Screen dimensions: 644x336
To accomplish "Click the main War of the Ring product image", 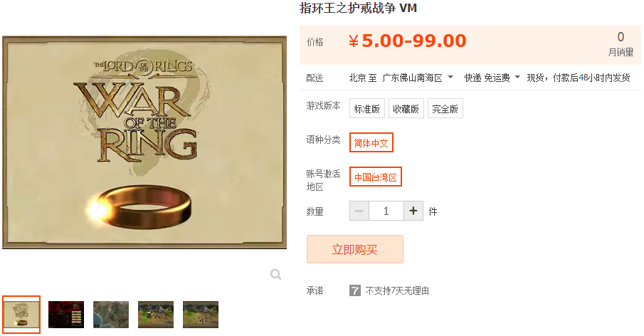I will click(144, 142).
